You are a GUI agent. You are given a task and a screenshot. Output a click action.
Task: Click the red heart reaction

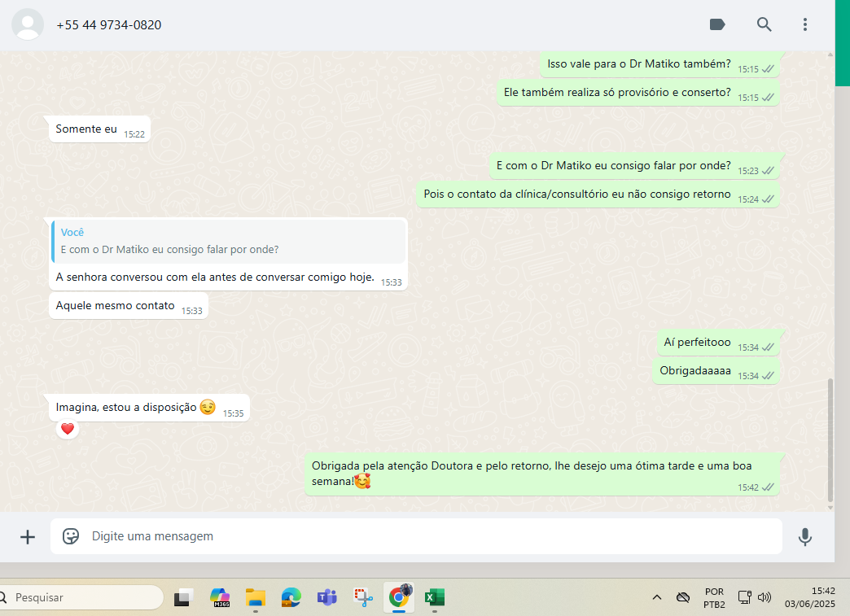68,429
